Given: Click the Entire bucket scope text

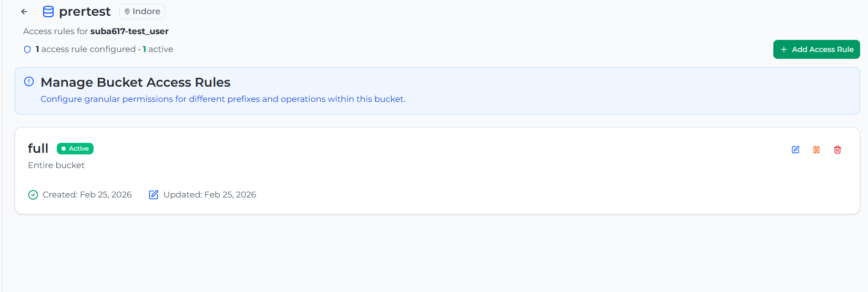Looking at the screenshot, I should click(x=56, y=165).
